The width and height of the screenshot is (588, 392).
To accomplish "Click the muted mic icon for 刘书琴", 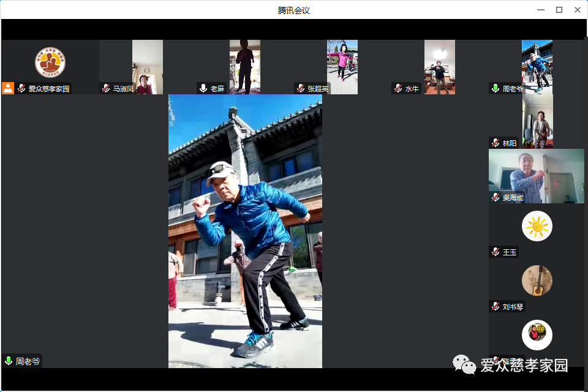I will click(x=496, y=306).
